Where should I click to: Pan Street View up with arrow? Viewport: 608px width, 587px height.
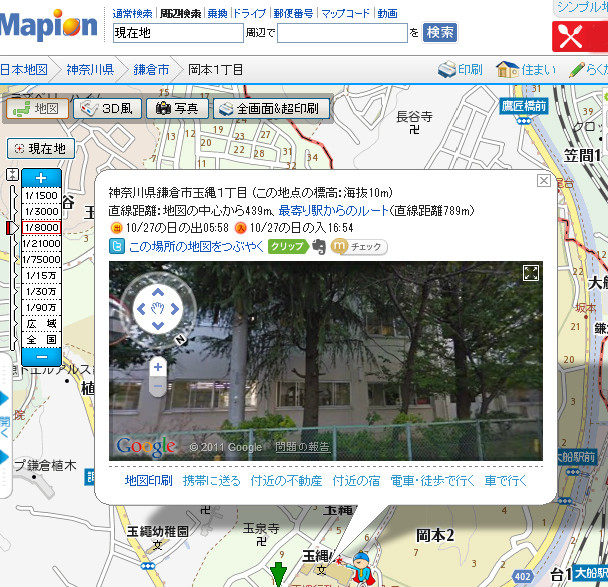pos(157,295)
